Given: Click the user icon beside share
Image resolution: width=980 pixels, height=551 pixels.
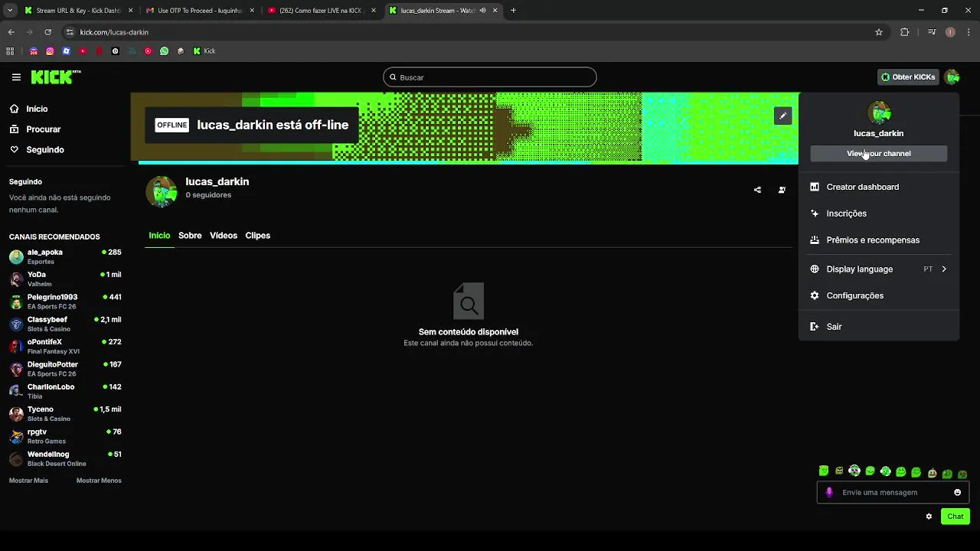Looking at the screenshot, I should pyautogui.click(x=782, y=190).
